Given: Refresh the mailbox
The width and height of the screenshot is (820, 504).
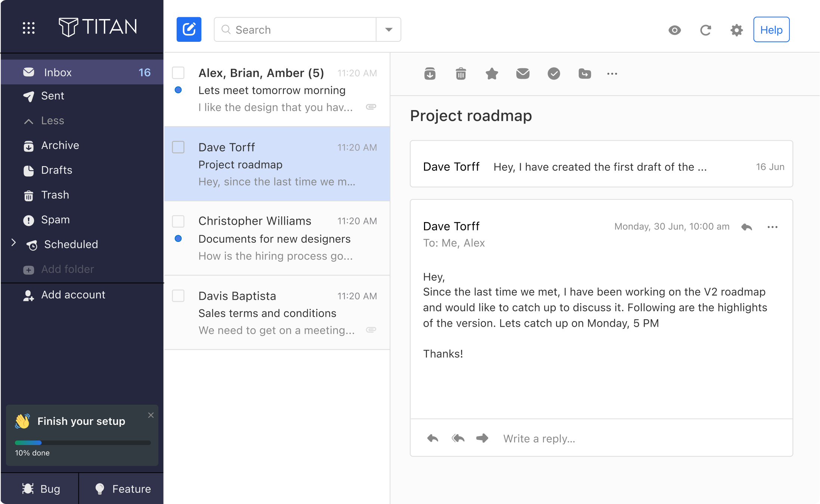Looking at the screenshot, I should [x=705, y=30].
